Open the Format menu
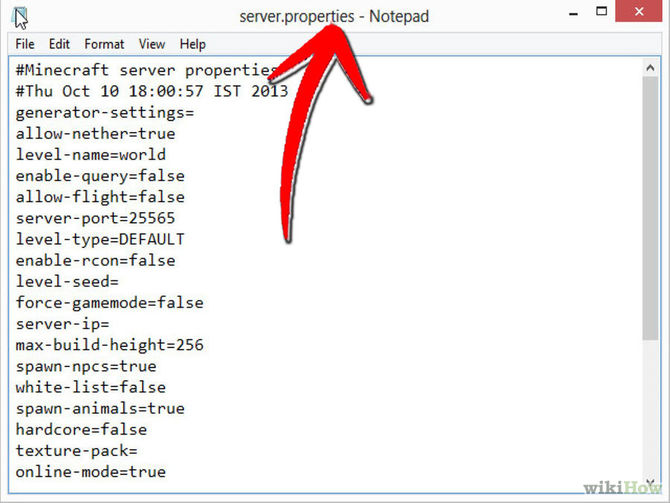 (104, 44)
